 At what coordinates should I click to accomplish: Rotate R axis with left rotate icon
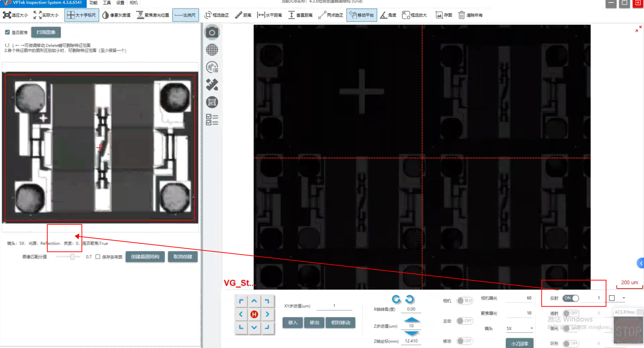[x=396, y=299]
